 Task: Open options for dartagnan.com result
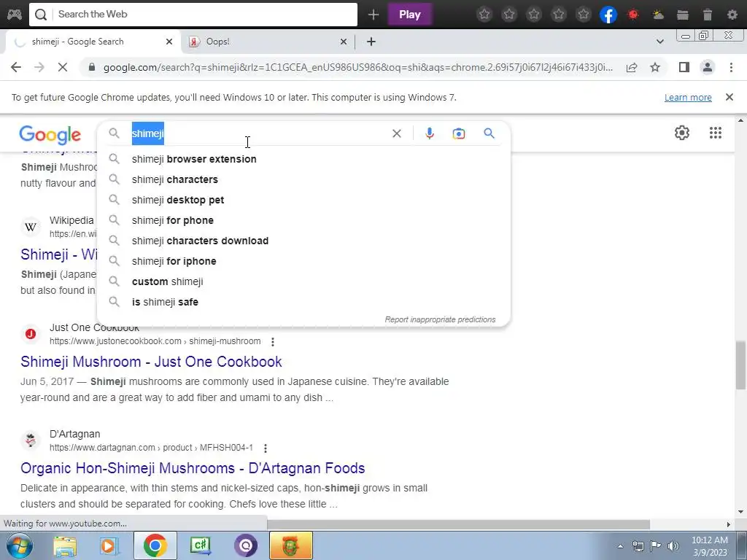[x=266, y=448]
